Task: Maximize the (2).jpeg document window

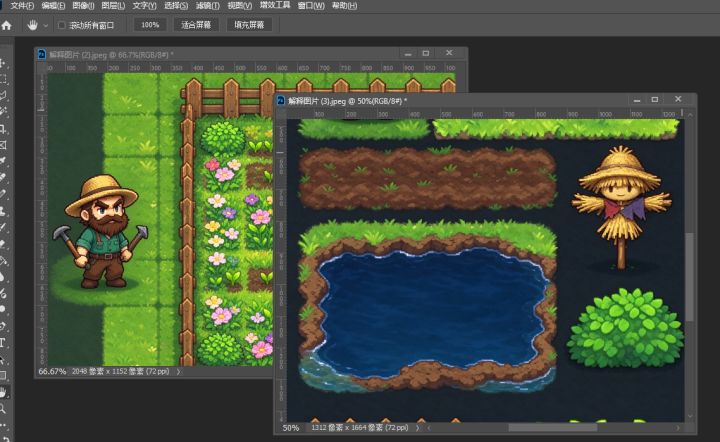Action: pyautogui.click(x=426, y=53)
